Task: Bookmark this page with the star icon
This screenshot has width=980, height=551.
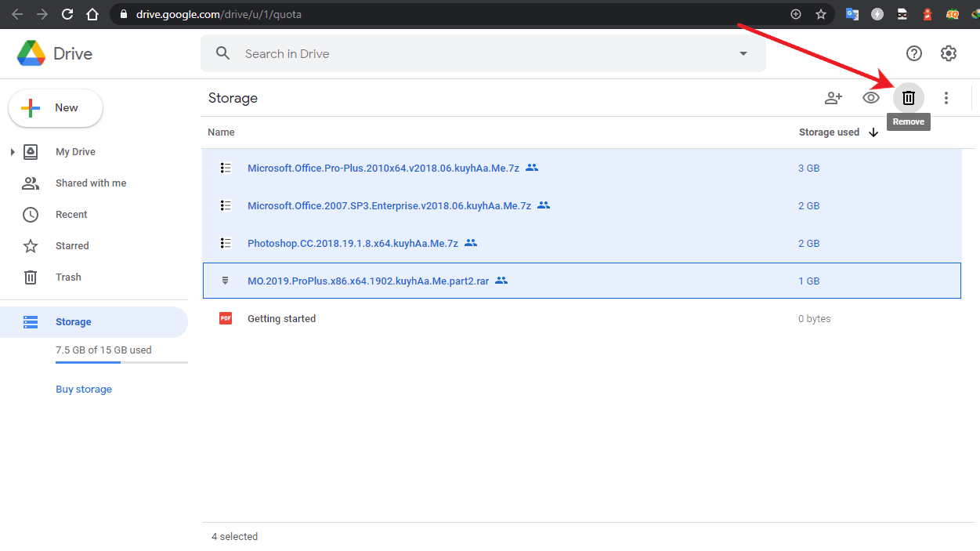Action: 820,14
